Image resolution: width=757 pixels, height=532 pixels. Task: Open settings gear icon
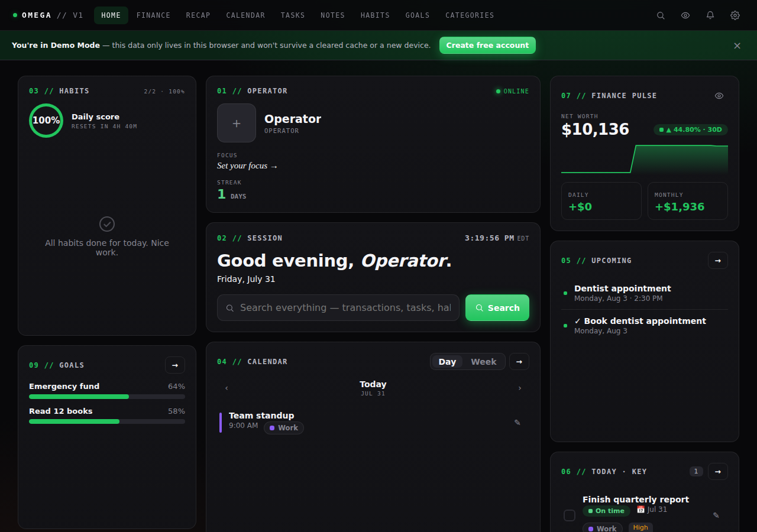735,15
